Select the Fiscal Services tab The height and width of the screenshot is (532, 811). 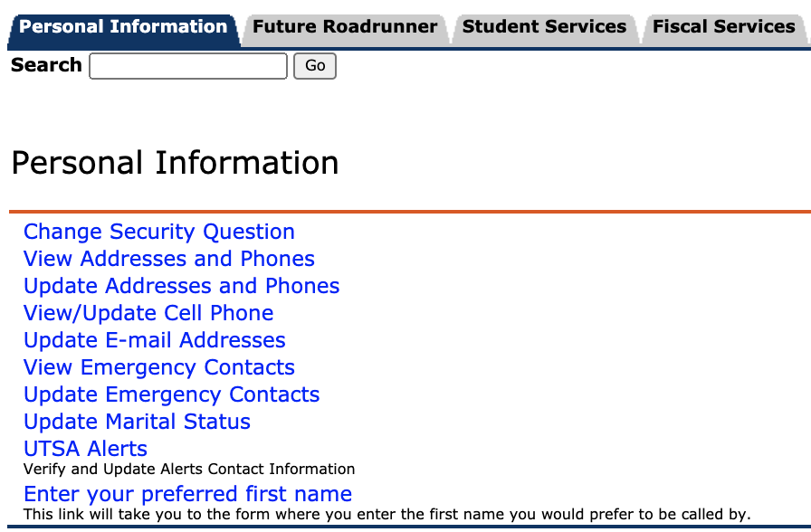tap(723, 26)
